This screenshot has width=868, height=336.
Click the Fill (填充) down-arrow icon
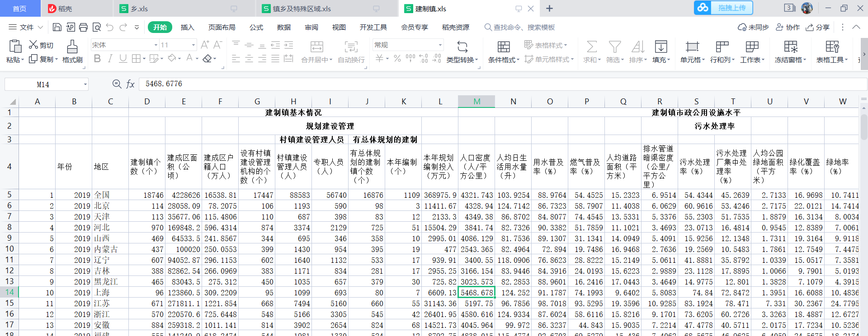pyautogui.click(x=661, y=47)
